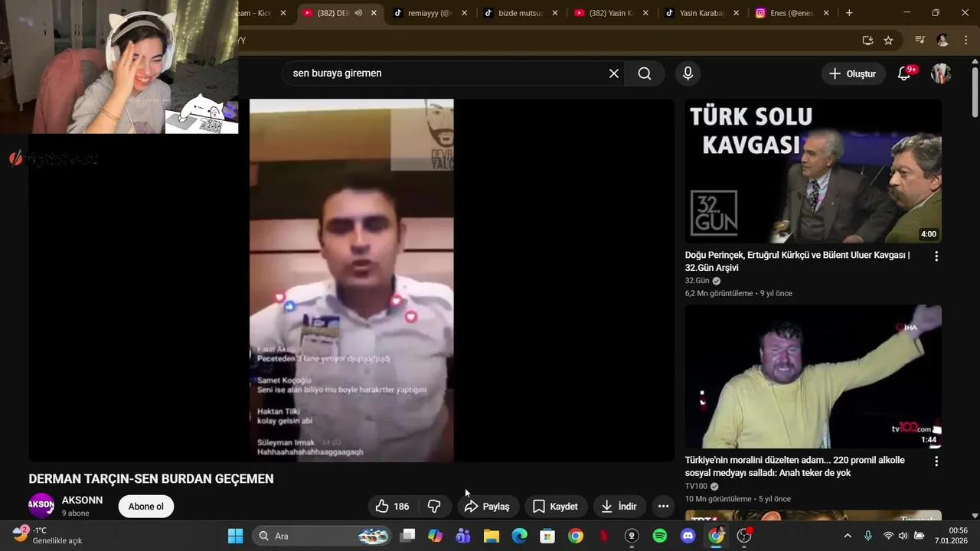
Task: Open Türk Solu Kavgası video thumbnail
Action: pos(813,171)
